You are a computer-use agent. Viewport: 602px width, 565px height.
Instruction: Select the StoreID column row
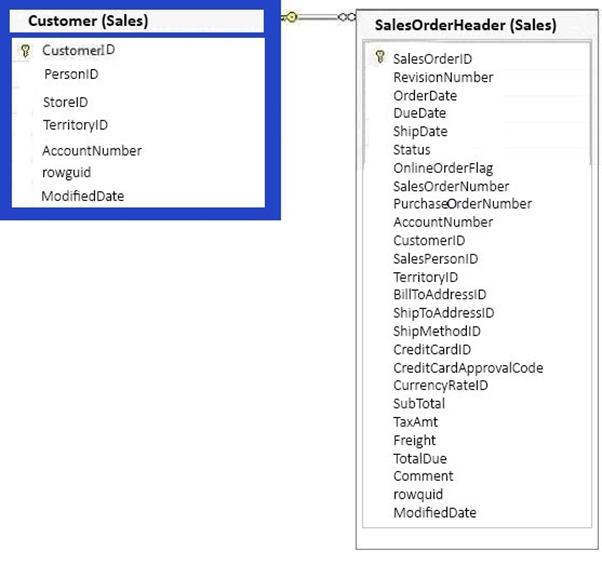coord(66,102)
